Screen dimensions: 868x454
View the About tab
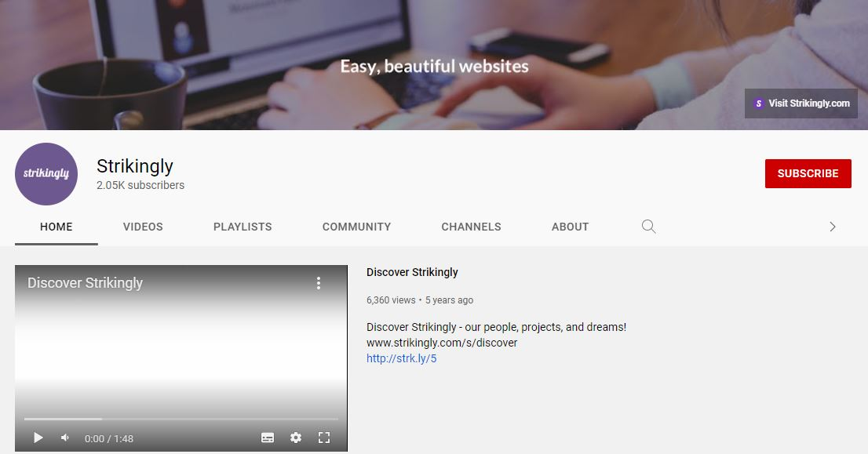pos(570,227)
